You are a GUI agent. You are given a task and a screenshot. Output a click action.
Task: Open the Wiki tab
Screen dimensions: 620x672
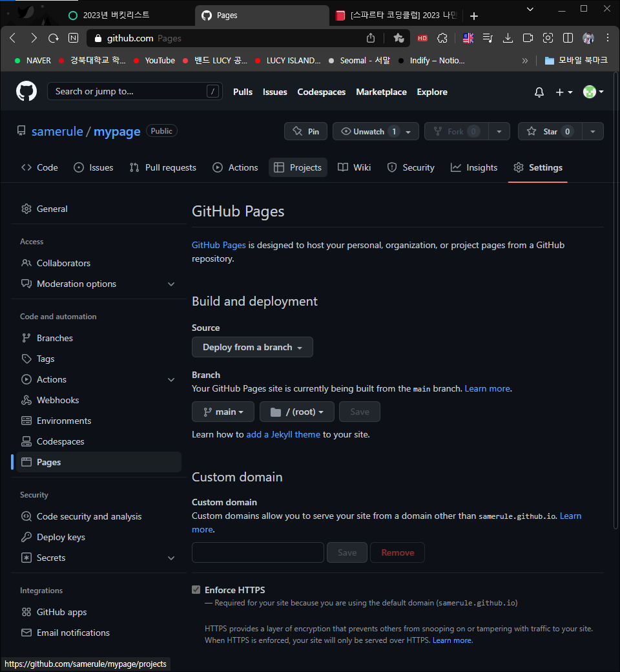tap(354, 167)
